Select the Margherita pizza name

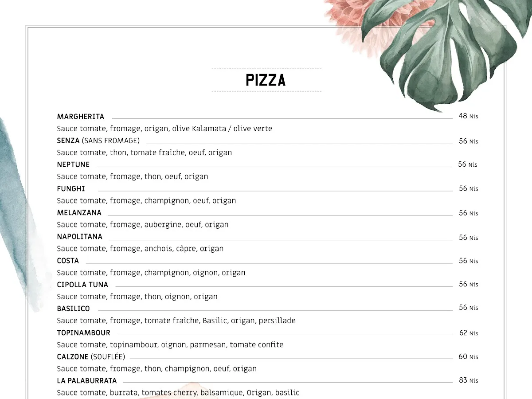[81, 117]
